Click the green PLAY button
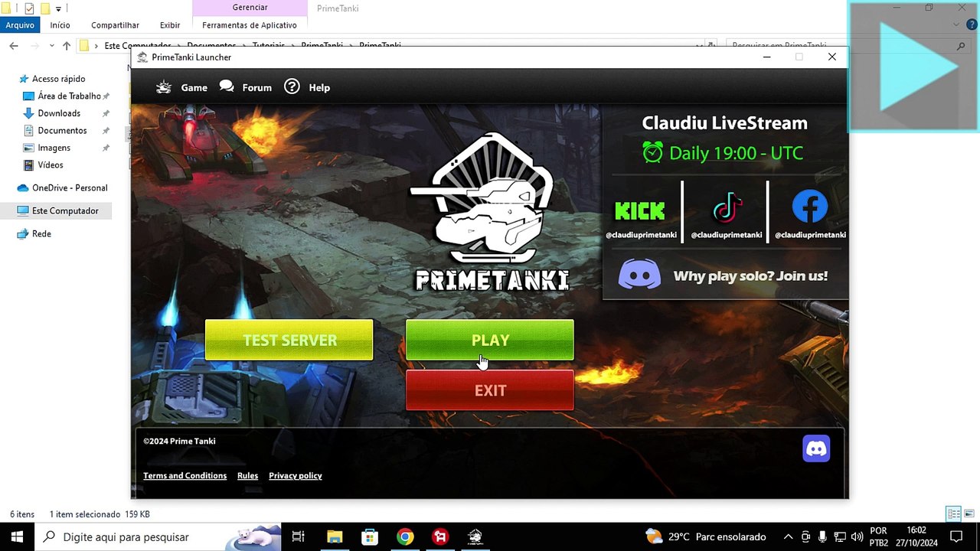Viewport: 980px width, 551px height. (x=489, y=340)
